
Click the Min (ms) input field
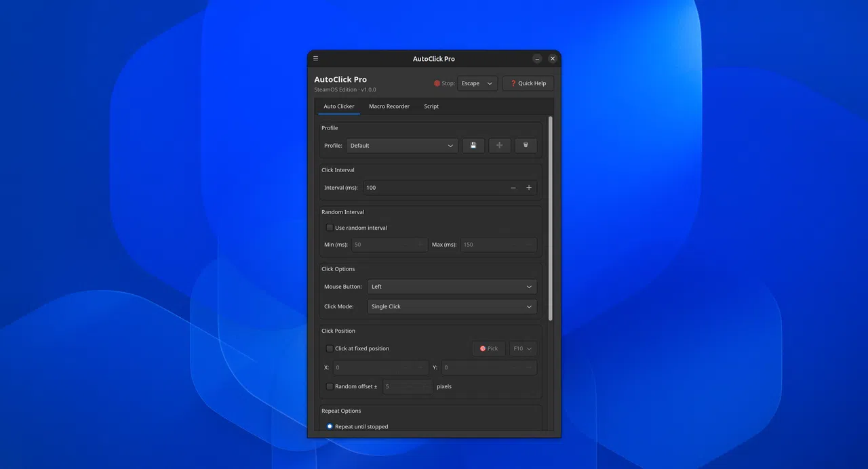[x=389, y=245]
